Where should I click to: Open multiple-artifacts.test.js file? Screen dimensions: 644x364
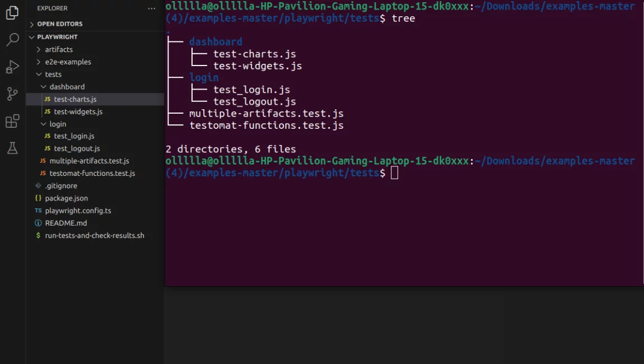(89, 161)
